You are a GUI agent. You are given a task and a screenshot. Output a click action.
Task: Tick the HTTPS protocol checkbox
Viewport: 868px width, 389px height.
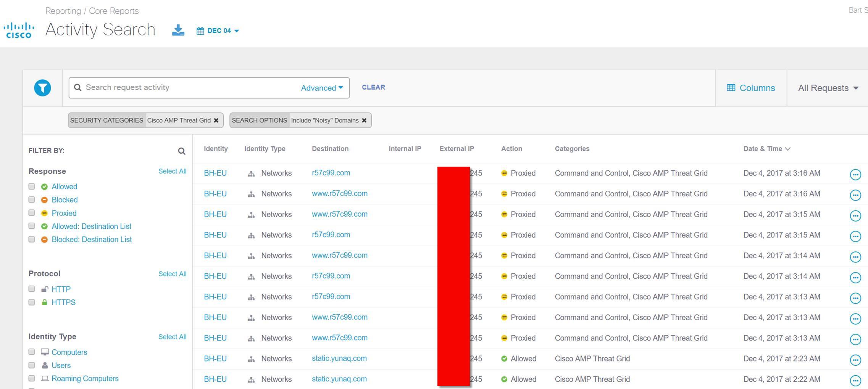(32, 302)
